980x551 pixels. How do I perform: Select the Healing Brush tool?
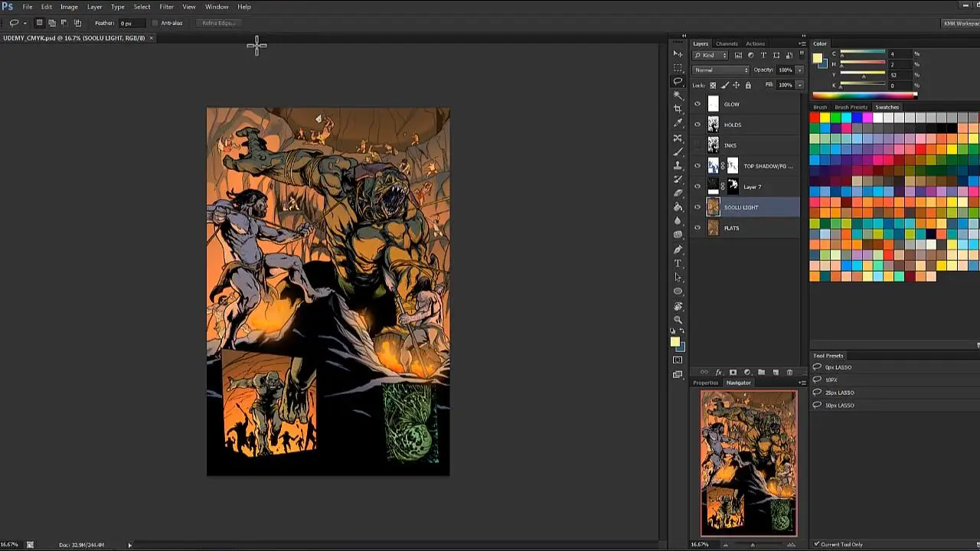click(678, 138)
